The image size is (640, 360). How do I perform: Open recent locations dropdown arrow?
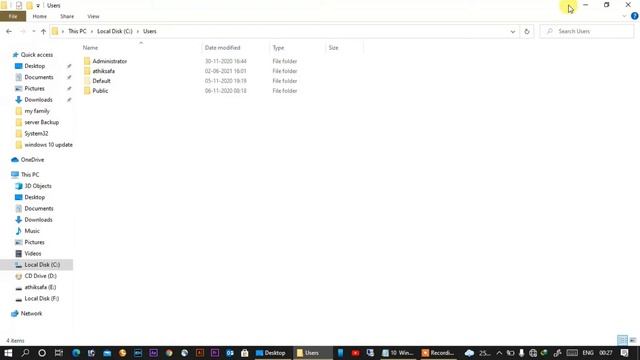pyautogui.click(x=33, y=31)
